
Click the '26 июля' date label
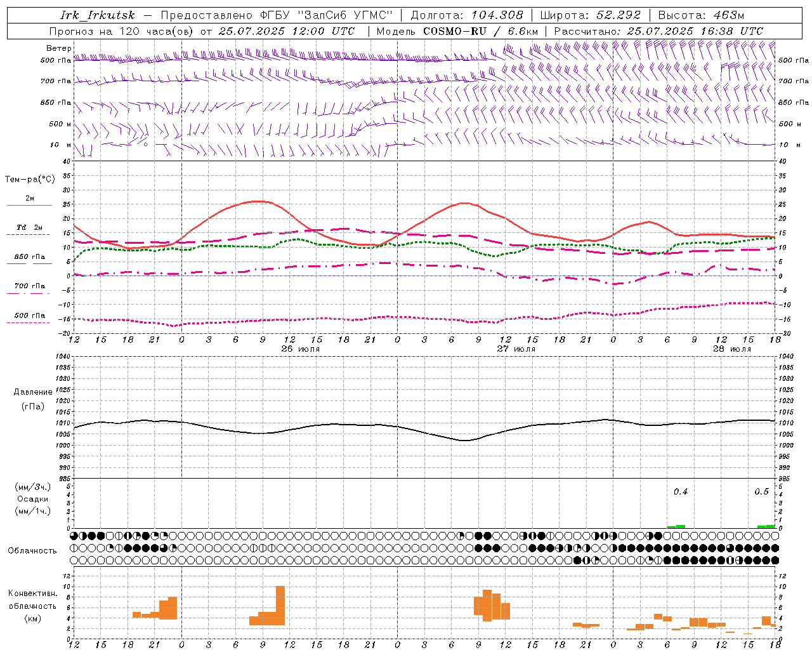pos(301,349)
